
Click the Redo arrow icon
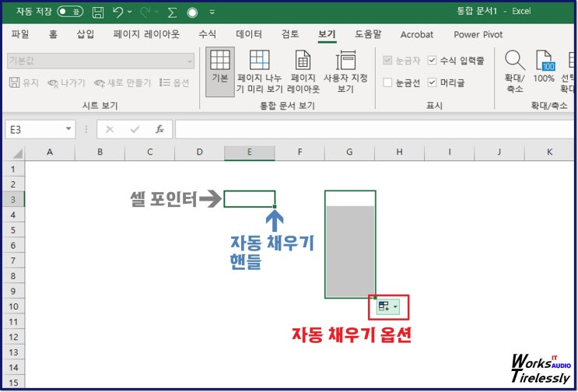145,12
